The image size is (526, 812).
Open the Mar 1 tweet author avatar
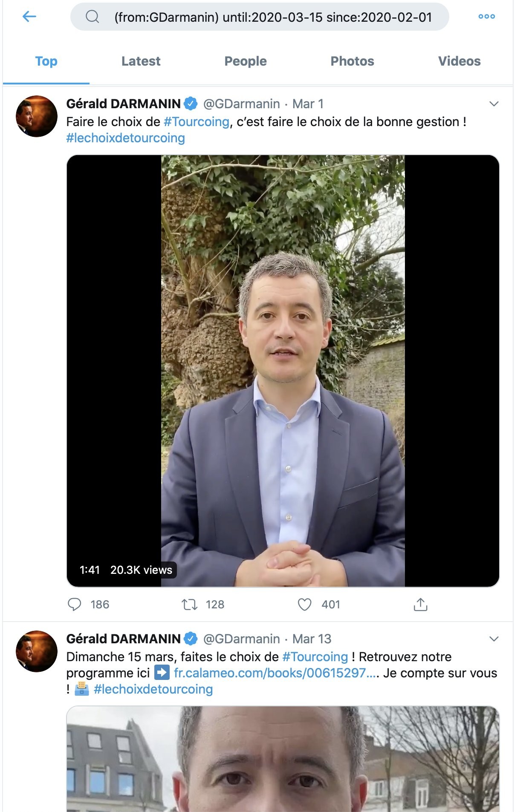click(37, 116)
